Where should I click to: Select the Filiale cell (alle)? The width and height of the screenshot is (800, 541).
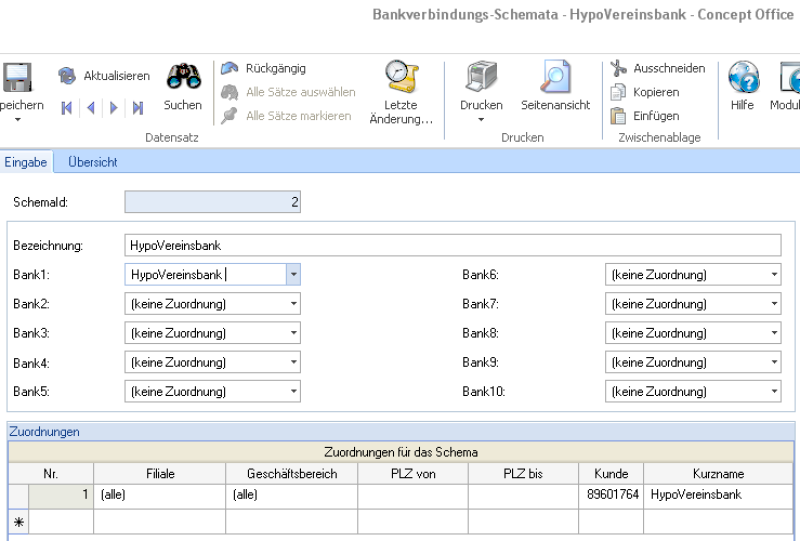160,495
